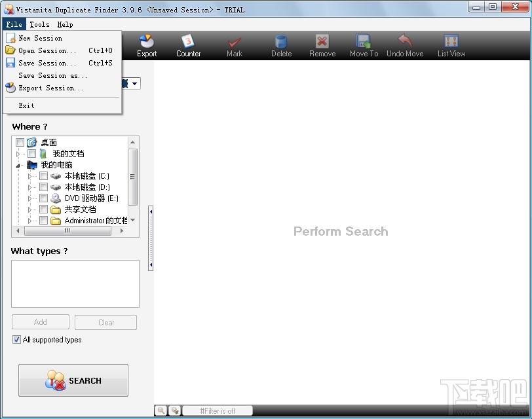The width and height of the screenshot is (532, 419).
Task: Click the DVD drive (E:) icon
Action: click(x=55, y=198)
